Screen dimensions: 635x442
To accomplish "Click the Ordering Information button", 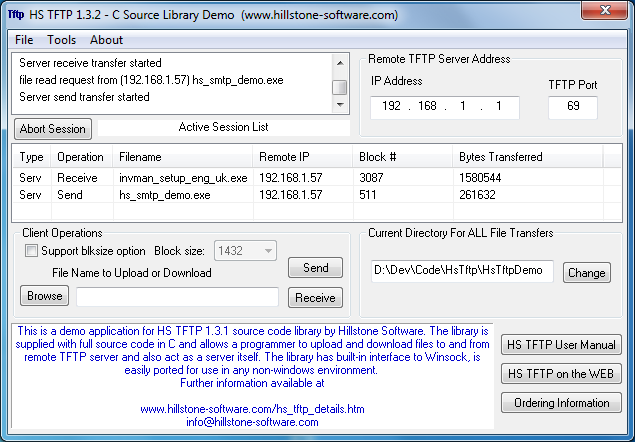I will coord(561,403).
